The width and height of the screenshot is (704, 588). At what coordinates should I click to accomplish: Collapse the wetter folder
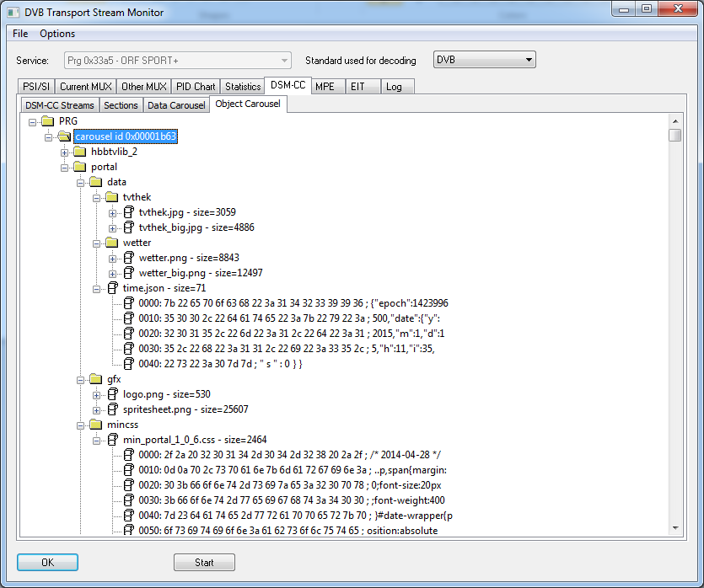(96, 243)
